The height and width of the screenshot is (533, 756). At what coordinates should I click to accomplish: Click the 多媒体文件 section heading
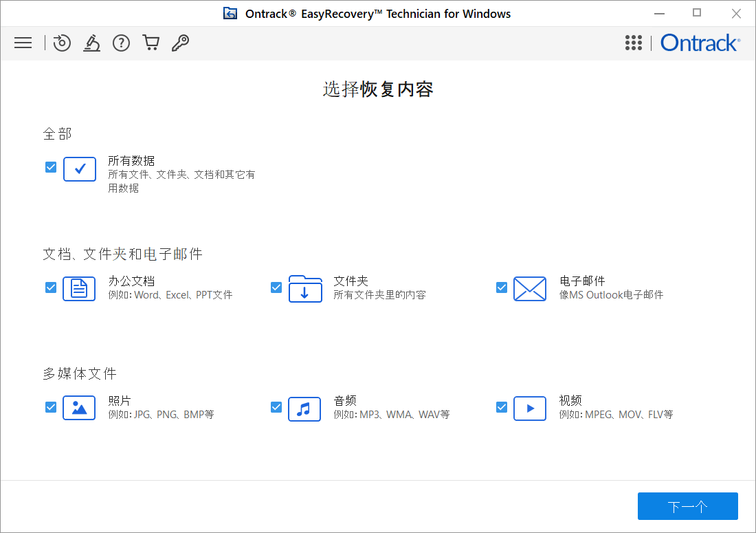(80, 373)
